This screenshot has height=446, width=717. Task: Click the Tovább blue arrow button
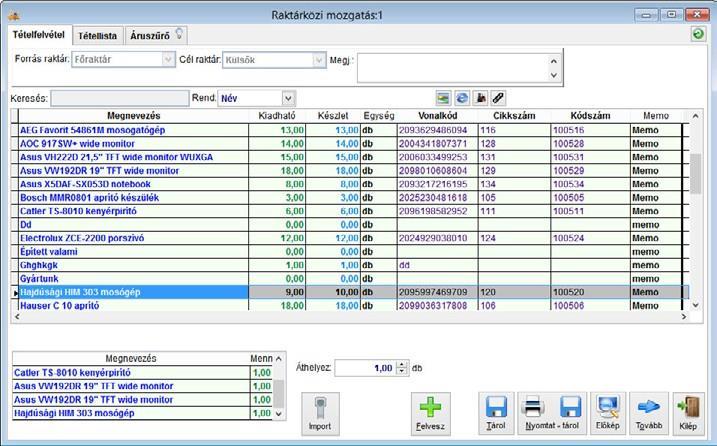click(x=649, y=414)
